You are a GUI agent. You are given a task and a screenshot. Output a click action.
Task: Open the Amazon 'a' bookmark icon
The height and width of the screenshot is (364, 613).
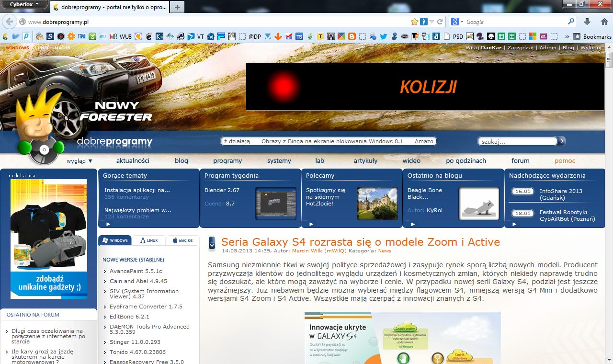coord(436,36)
